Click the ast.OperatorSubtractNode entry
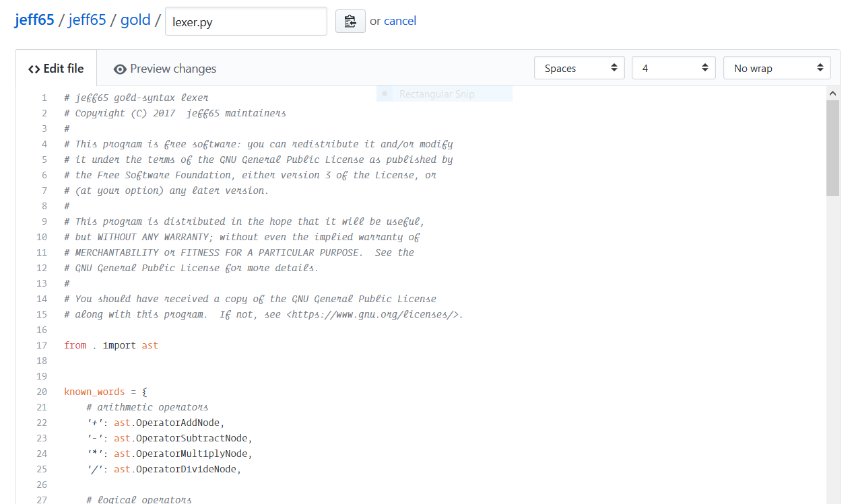Screen dimensions: 854x504 (169, 438)
